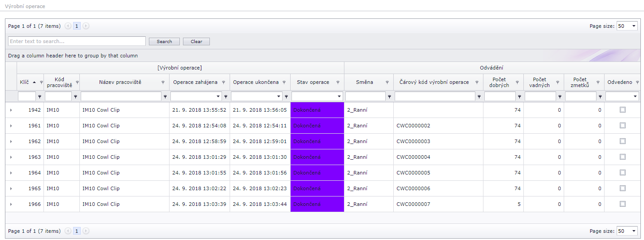Tick Odvedeno checkbox for row 1963
The width and height of the screenshot is (644, 240).
[622, 157]
